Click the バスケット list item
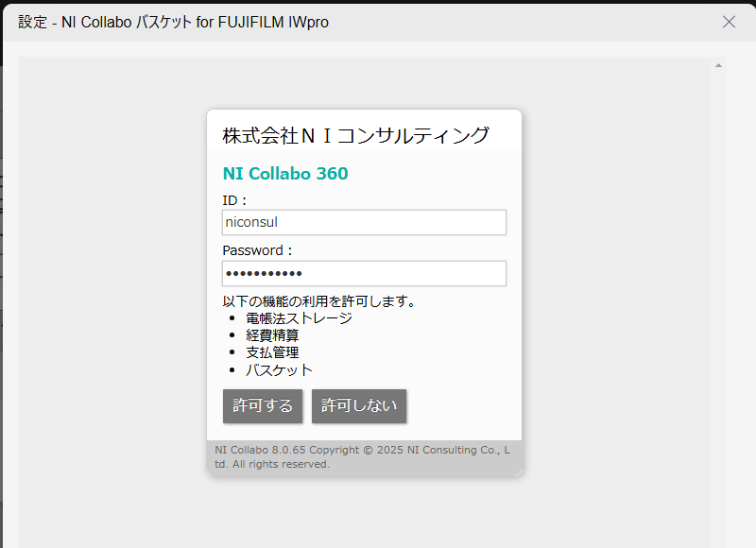The height and width of the screenshot is (548, 756). point(279,370)
